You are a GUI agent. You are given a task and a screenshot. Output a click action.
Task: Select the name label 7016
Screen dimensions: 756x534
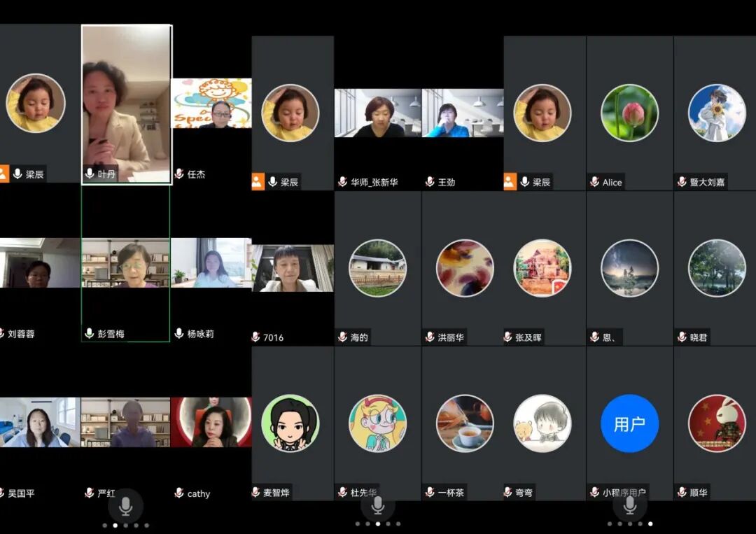(274, 337)
